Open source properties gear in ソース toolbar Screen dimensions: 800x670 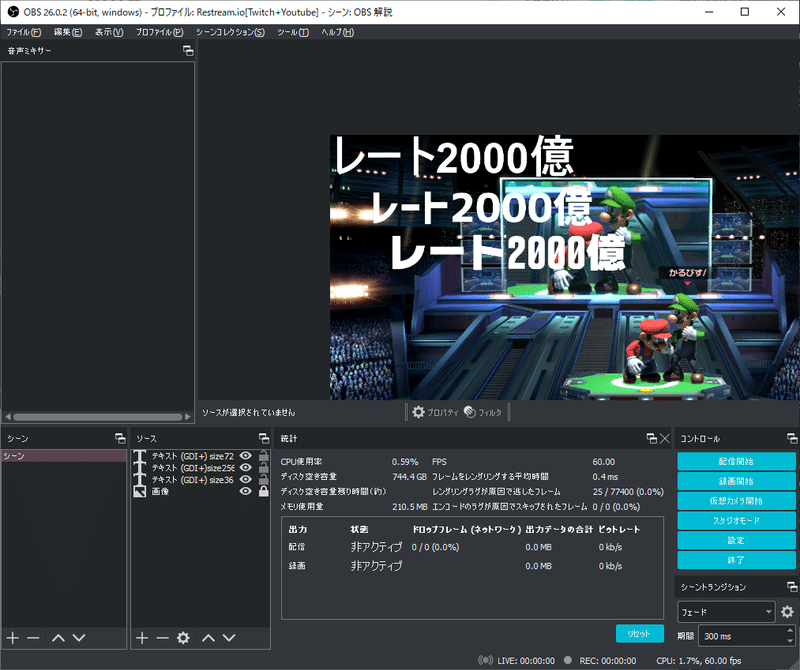coord(183,638)
